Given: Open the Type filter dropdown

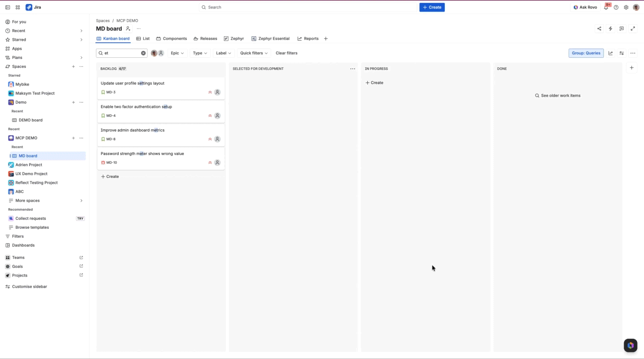Looking at the screenshot, I should [x=200, y=53].
